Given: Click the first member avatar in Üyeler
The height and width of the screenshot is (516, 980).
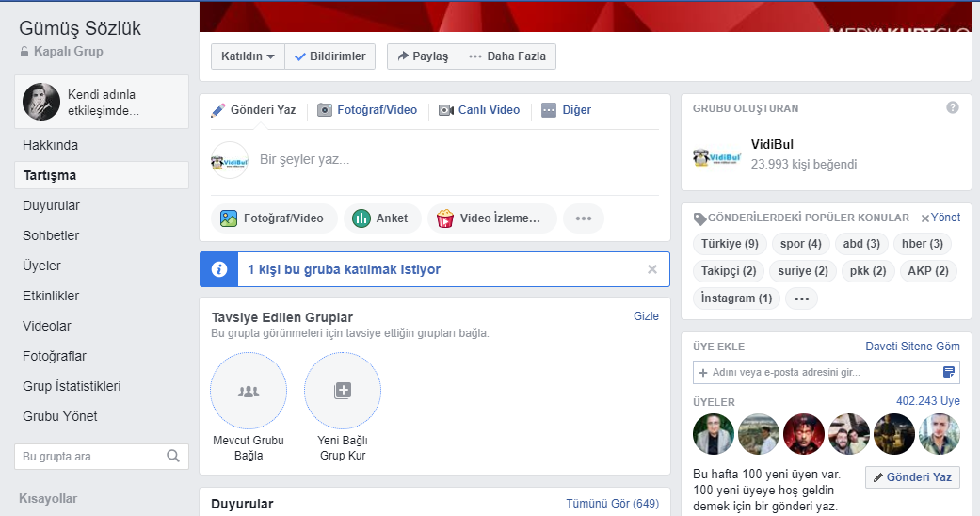Looking at the screenshot, I should pyautogui.click(x=714, y=434).
